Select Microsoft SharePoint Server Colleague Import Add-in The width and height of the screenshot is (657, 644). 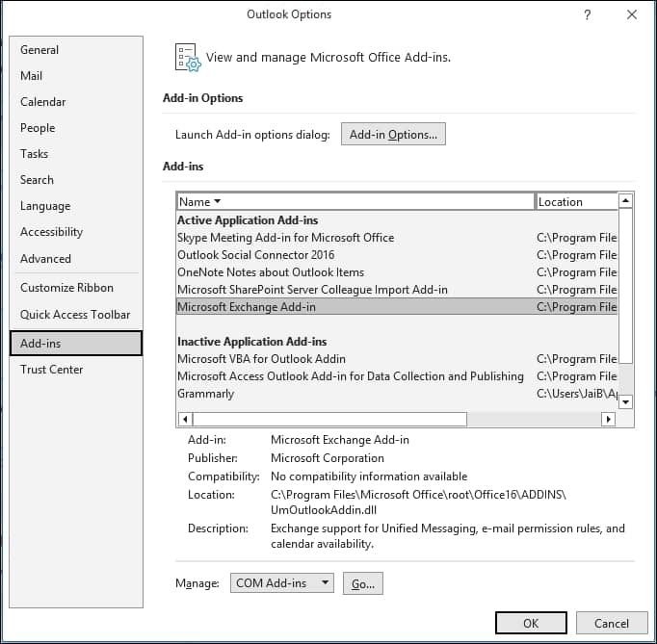tap(397, 290)
